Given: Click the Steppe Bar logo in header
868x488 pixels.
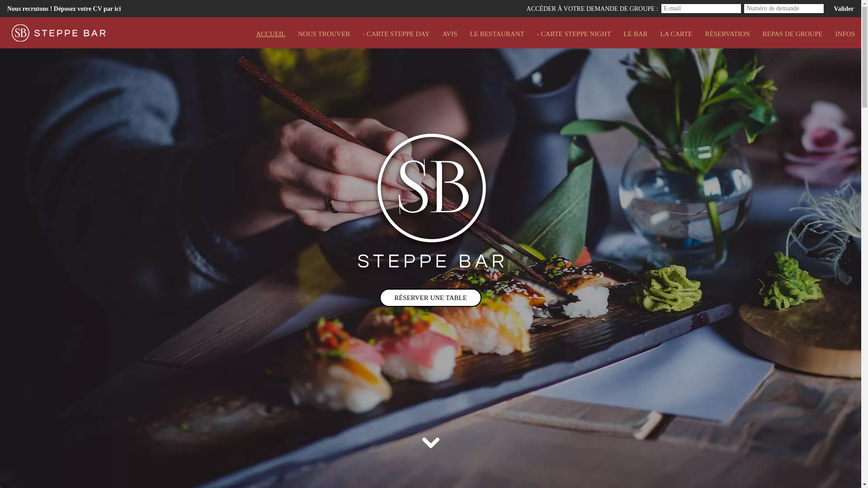Looking at the screenshot, I should [59, 33].
